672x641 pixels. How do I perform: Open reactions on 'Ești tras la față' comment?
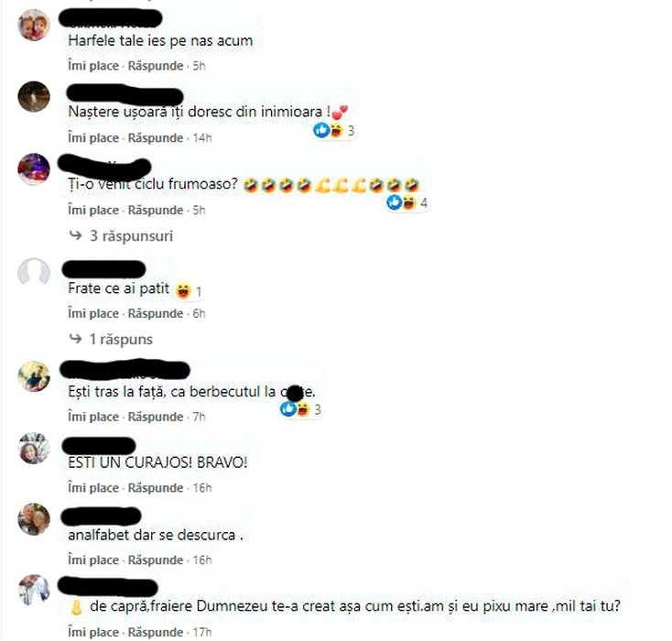pyautogui.click(x=300, y=409)
